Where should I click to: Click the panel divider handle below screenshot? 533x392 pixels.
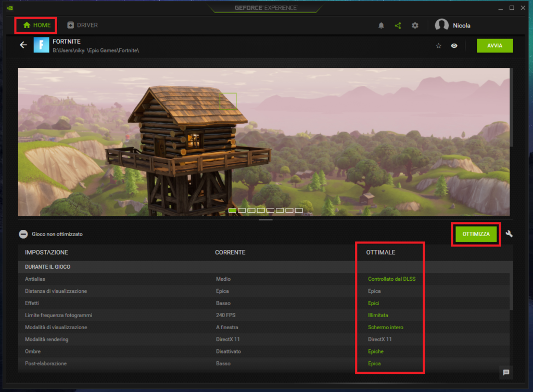pos(265,219)
